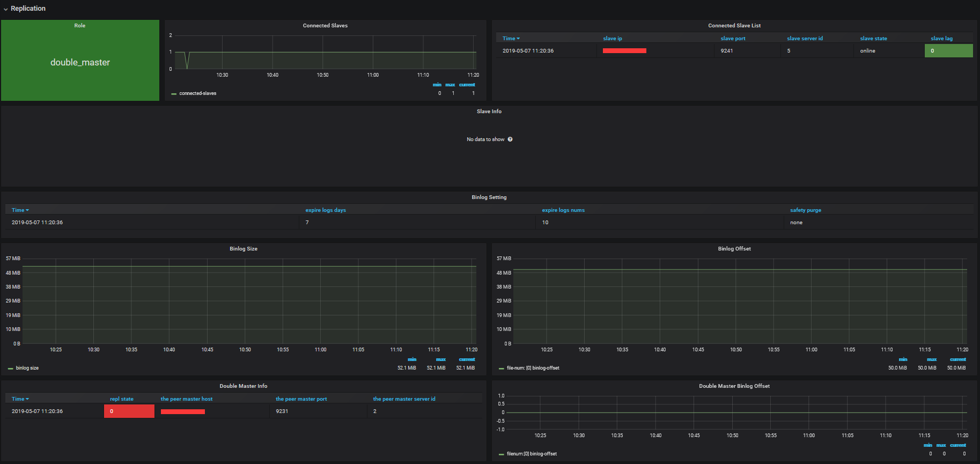Viewport: 980px width, 464px height.
Task: Sort by slave lag column header
Action: (941, 39)
